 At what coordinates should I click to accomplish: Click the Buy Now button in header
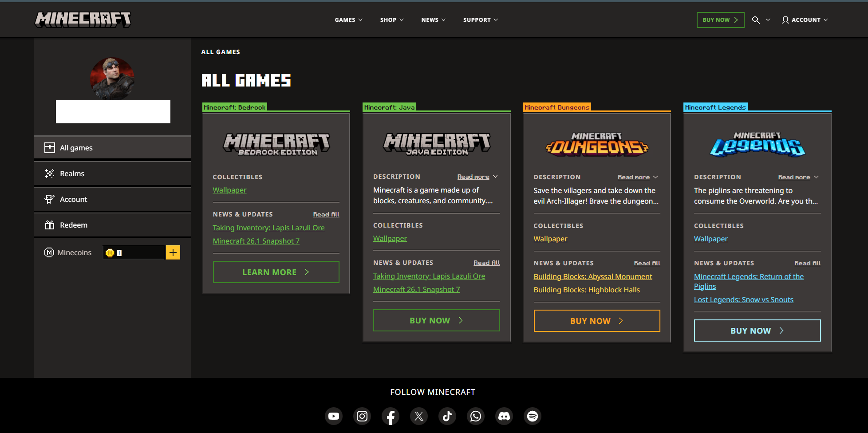721,20
